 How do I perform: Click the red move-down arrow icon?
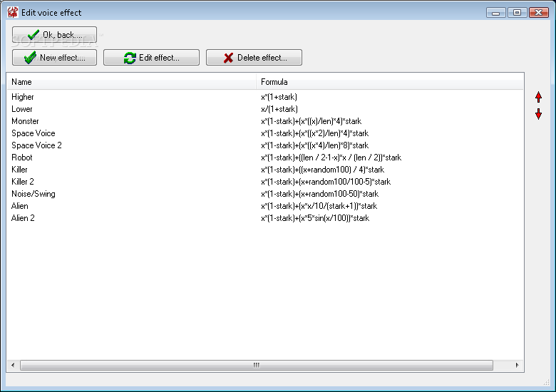[x=538, y=114]
